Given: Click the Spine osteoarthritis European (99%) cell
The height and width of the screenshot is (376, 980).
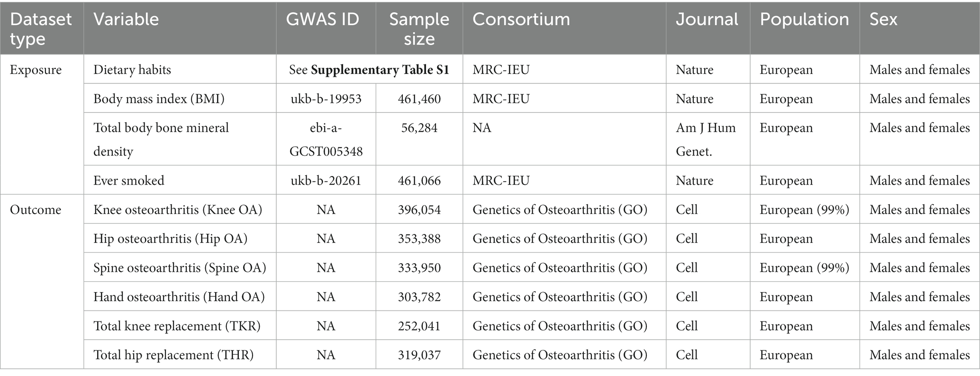Looking at the screenshot, I should pos(805,268).
